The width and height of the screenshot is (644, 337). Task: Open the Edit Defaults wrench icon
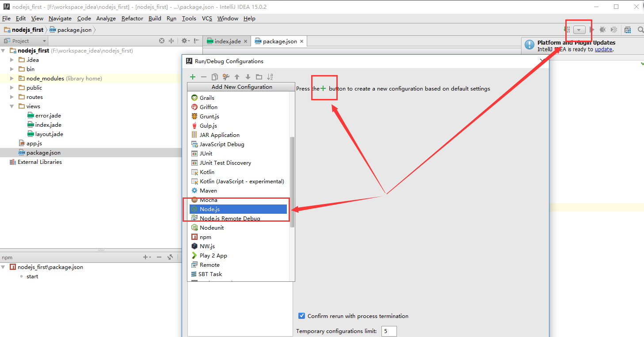[x=226, y=77]
